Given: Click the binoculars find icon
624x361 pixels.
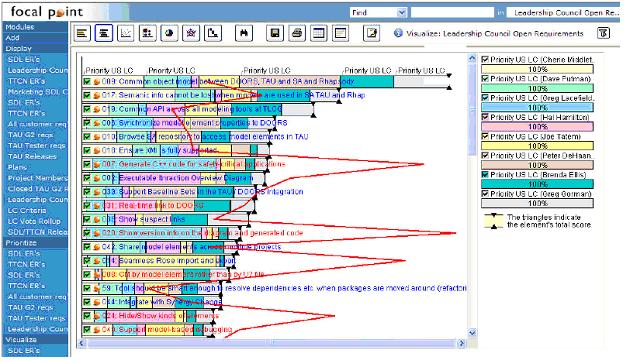Looking at the screenshot, I should pyautogui.click(x=244, y=33).
